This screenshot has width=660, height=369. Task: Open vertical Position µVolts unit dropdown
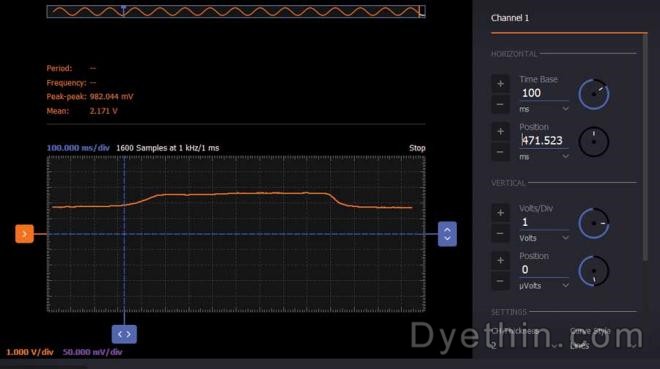pos(544,286)
